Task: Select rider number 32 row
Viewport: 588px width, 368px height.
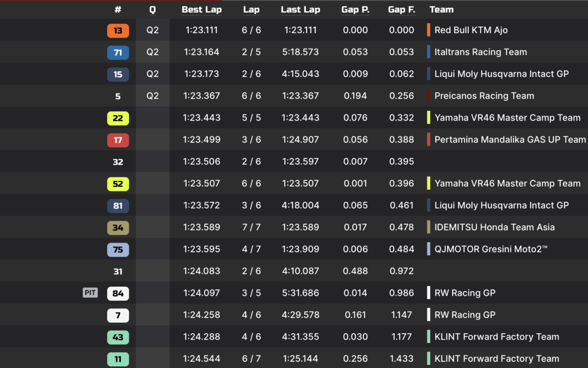Action: (294, 161)
